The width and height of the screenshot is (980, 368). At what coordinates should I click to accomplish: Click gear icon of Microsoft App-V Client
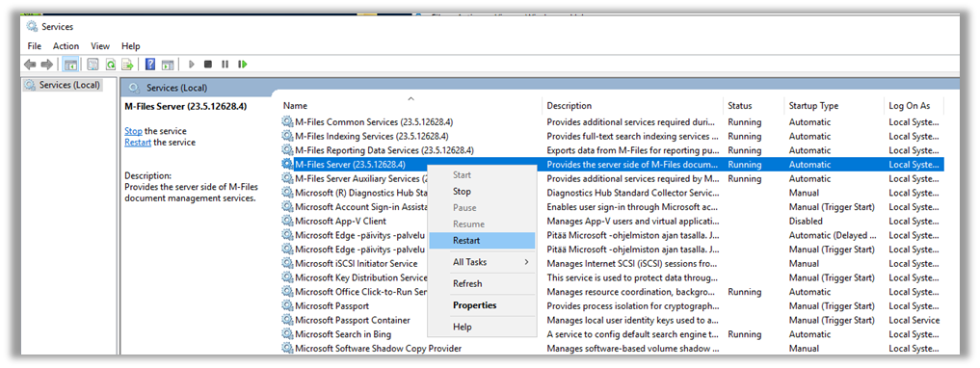[287, 221]
